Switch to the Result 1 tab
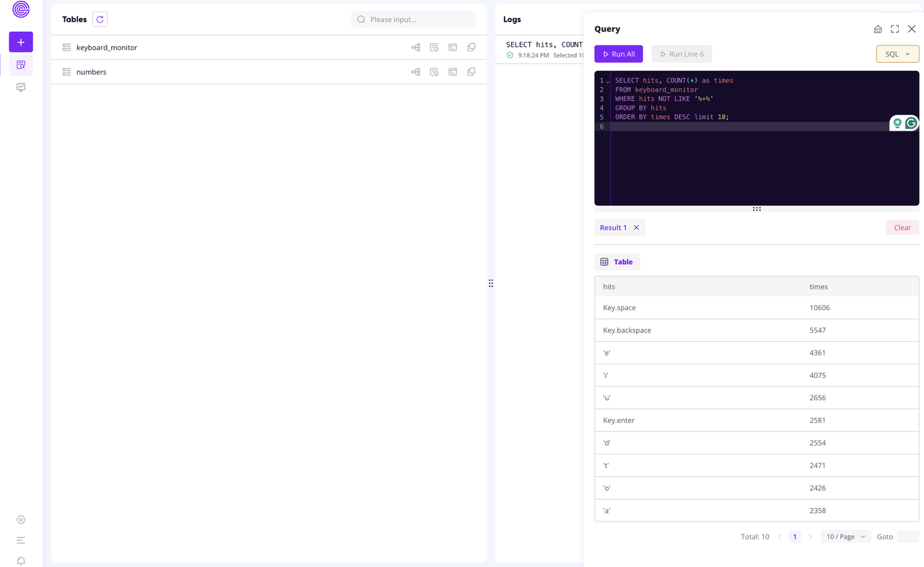The height and width of the screenshot is (567, 924). 613,227
